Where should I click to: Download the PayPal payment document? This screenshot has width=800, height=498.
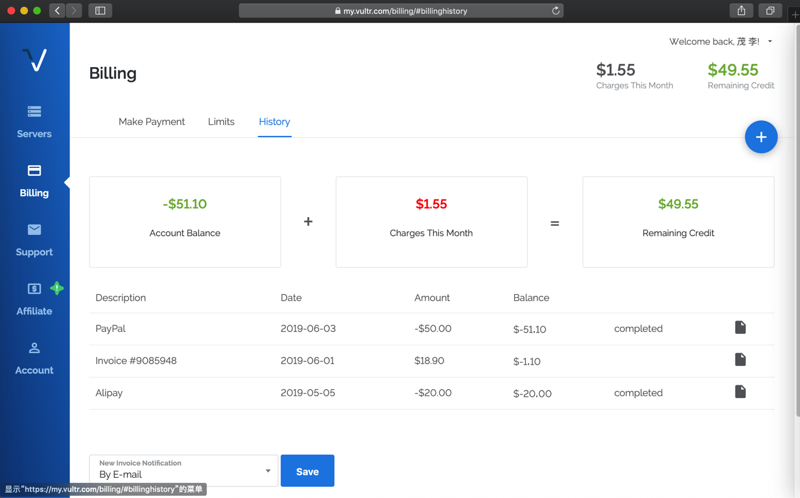[x=740, y=328]
